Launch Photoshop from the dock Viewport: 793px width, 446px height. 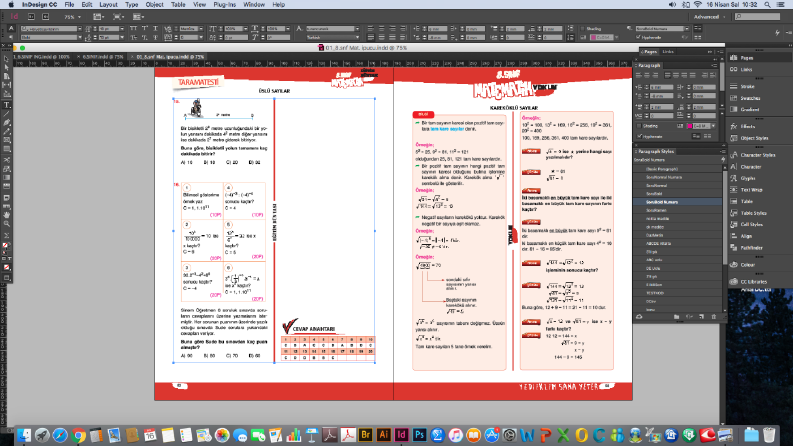click(x=419, y=435)
